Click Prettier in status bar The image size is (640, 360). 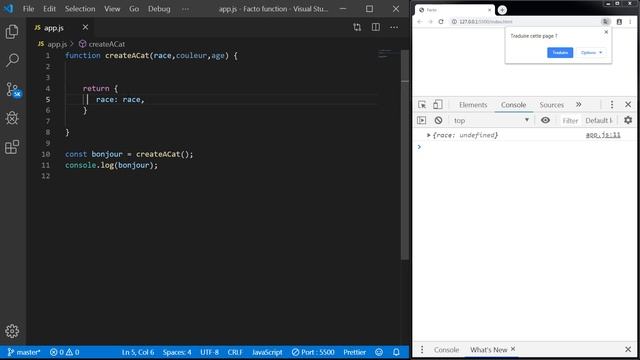click(x=354, y=352)
